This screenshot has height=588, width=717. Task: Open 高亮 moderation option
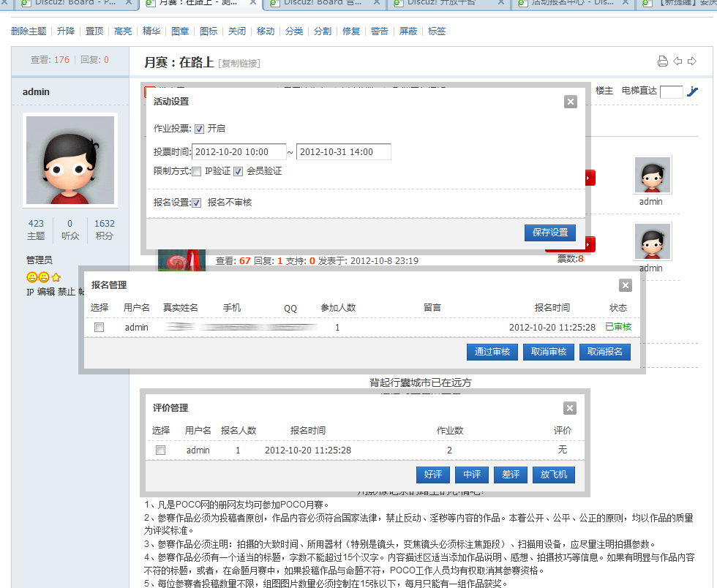coord(123,31)
